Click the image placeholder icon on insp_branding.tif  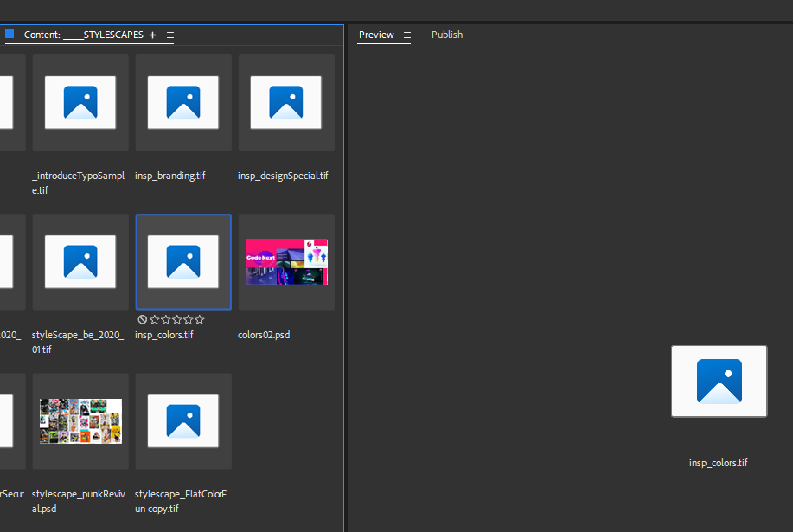click(182, 102)
